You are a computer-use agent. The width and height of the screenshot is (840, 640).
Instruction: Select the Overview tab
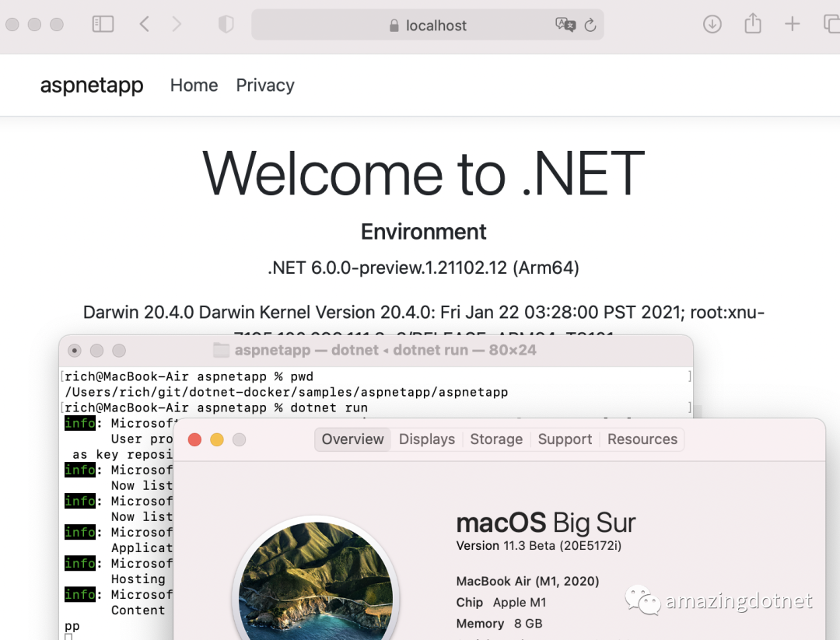coord(352,439)
